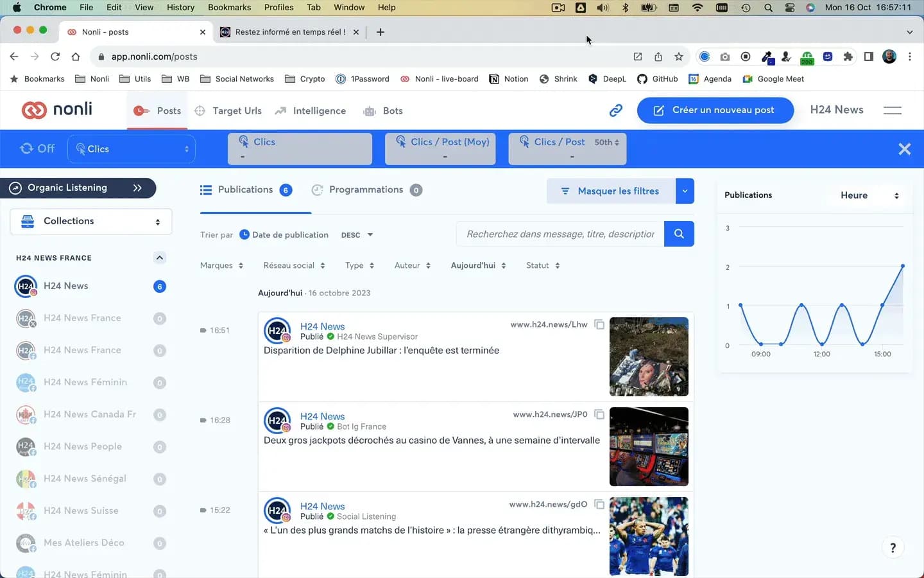This screenshot has height=578, width=924.
Task: Reload the page in Chrome
Action: click(x=55, y=57)
